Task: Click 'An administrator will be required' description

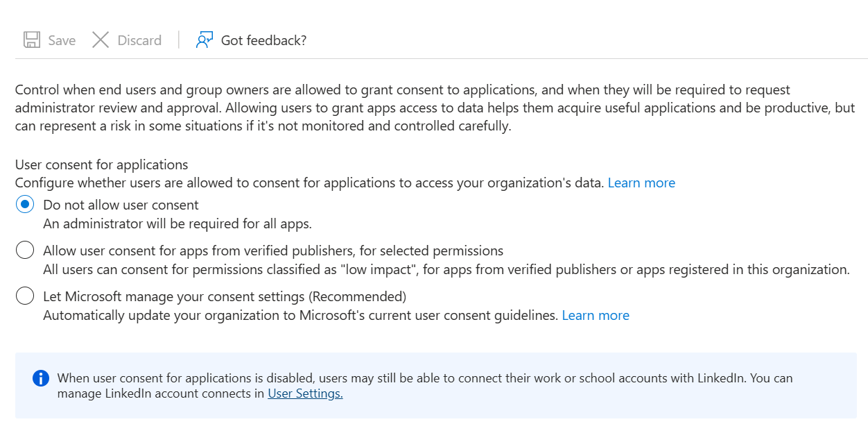Action: [177, 223]
